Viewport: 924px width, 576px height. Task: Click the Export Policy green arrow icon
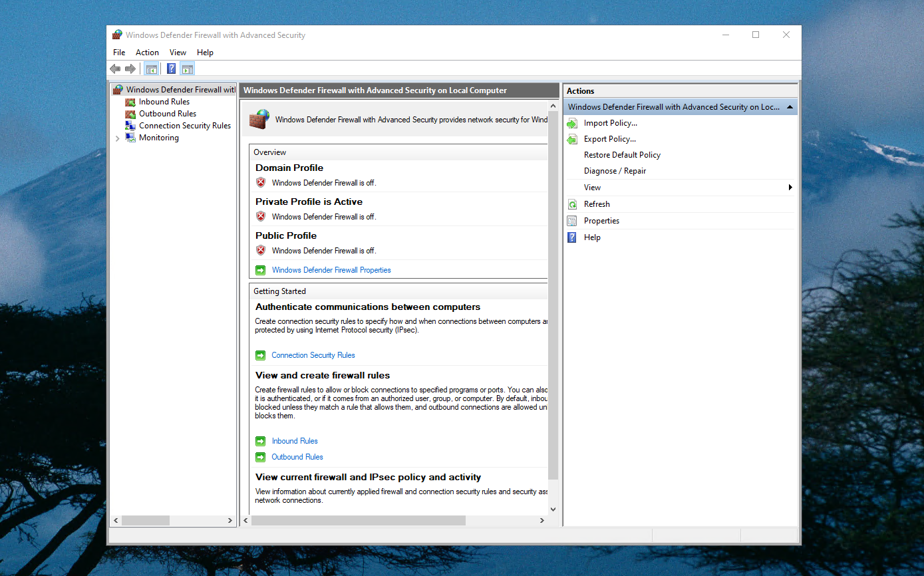coord(572,139)
